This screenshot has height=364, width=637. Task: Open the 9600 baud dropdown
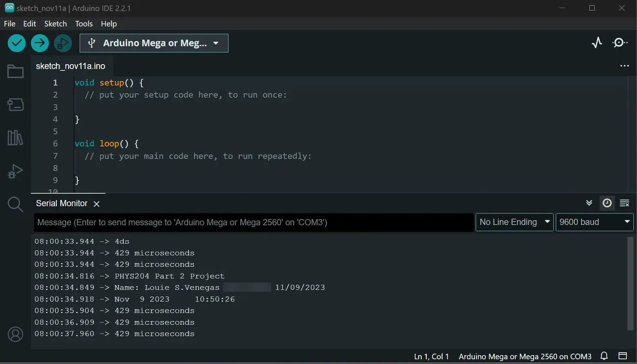click(x=595, y=222)
